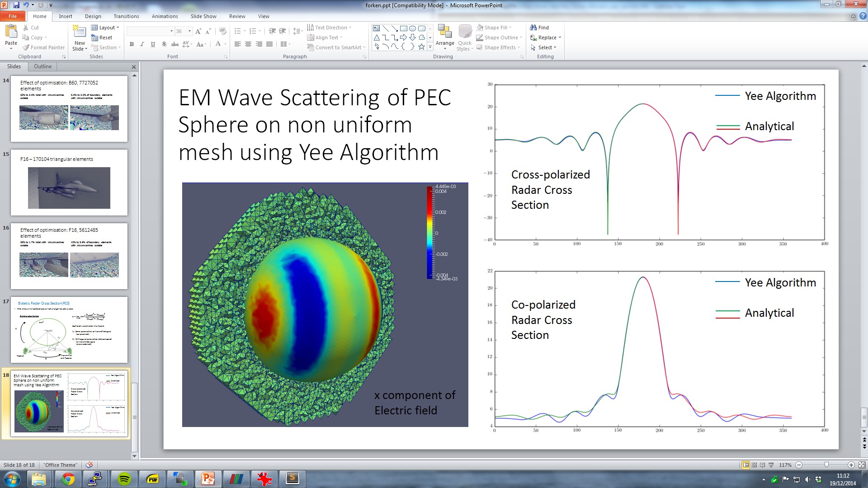868x488 pixels.
Task: Open Quick Styles gallery
Action: click(465, 37)
